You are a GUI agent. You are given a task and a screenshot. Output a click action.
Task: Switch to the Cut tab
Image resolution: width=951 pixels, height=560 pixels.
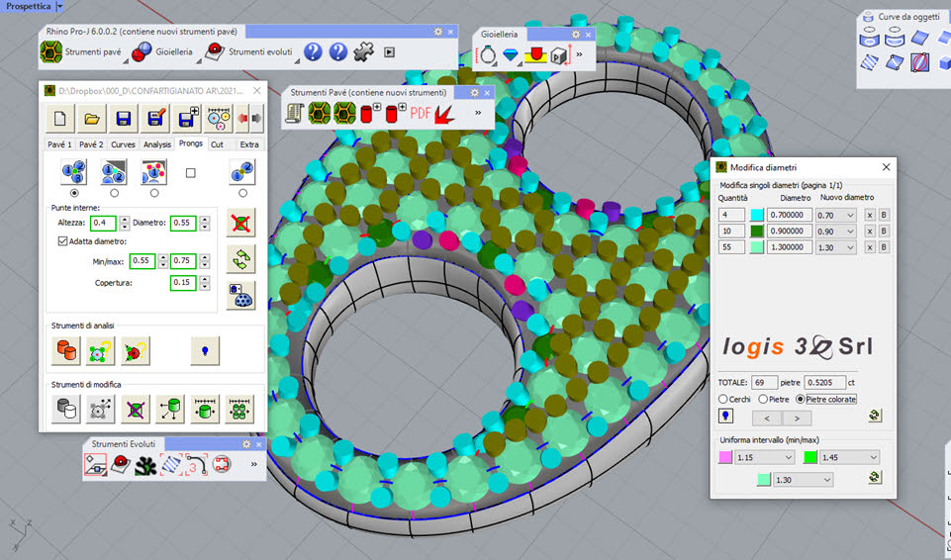coord(217,144)
